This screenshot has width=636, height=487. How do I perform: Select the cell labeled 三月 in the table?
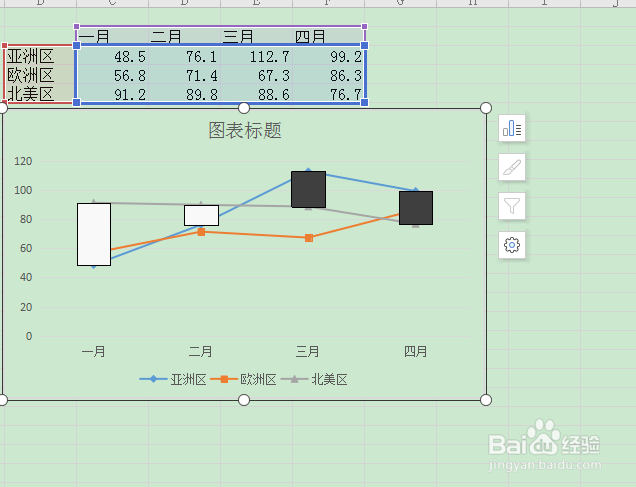pyautogui.click(x=256, y=36)
